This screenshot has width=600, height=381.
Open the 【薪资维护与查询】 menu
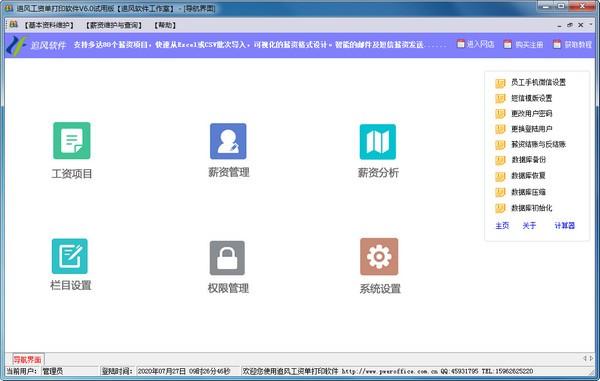click(114, 25)
